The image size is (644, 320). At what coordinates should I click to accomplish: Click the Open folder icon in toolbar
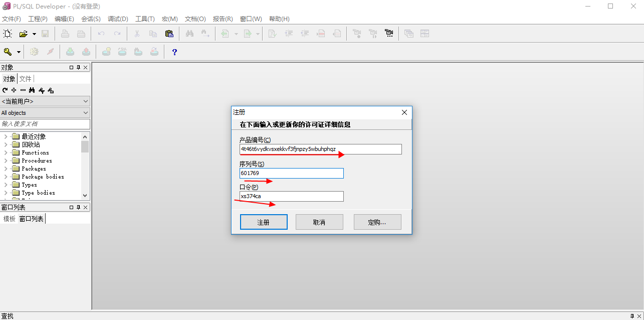pyautogui.click(x=23, y=34)
